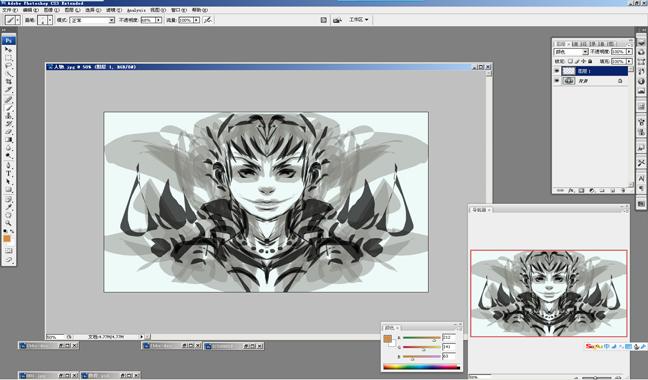Click the Go to Bridge icon

(337, 20)
